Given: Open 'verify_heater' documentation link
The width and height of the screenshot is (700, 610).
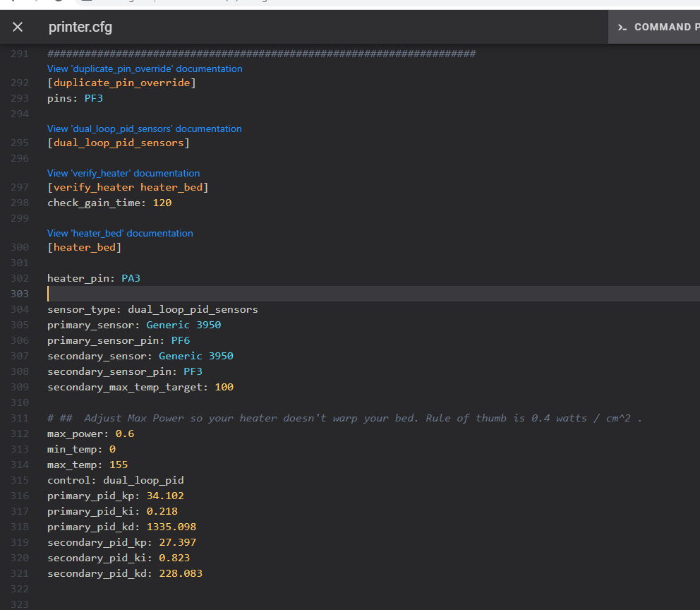Looking at the screenshot, I should tap(123, 173).
